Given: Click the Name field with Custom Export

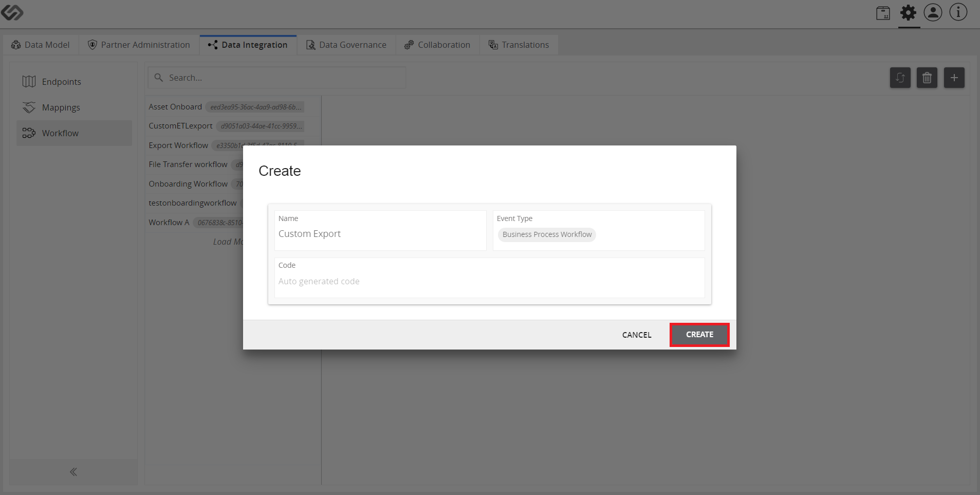Looking at the screenshot, I should tap(380, 230).
